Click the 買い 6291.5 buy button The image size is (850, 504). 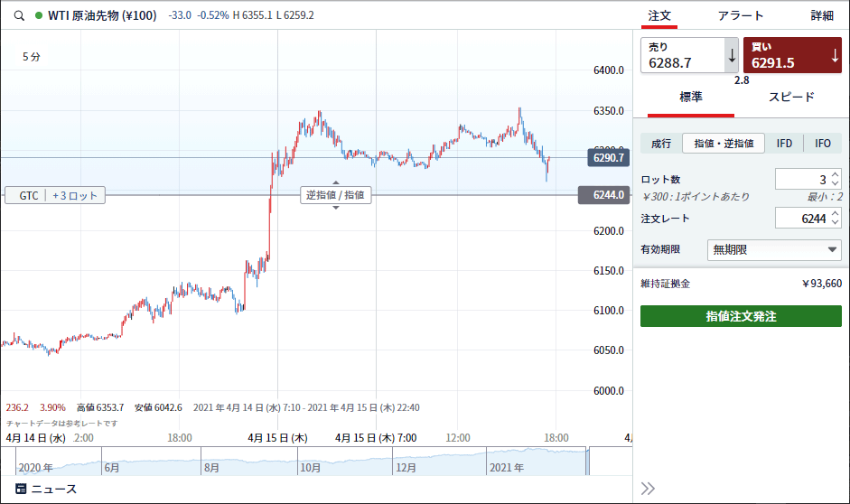(x=792, y=55)
